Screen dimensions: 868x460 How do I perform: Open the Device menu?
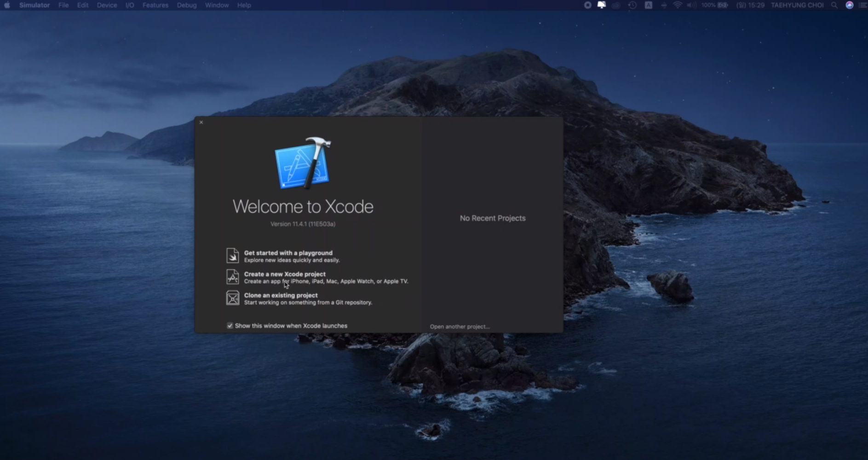pyautogui.click(x=107, y=5)
